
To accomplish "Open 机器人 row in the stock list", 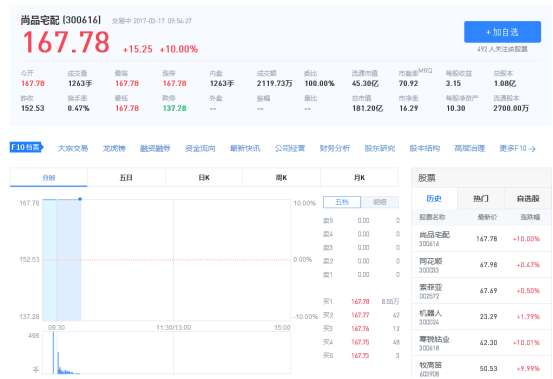I will pos(482,317).
